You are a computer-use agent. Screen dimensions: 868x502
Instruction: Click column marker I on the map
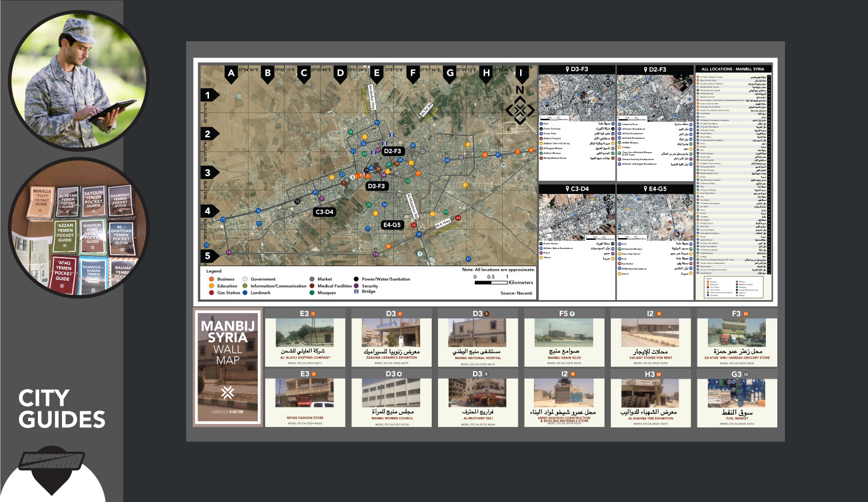coord(521,74)
